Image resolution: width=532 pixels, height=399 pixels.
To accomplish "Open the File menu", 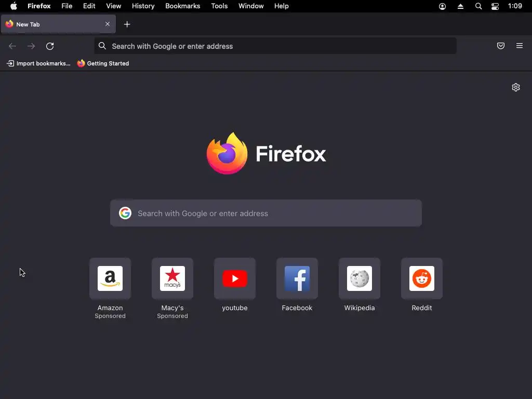I will click(x=67, y=6).
